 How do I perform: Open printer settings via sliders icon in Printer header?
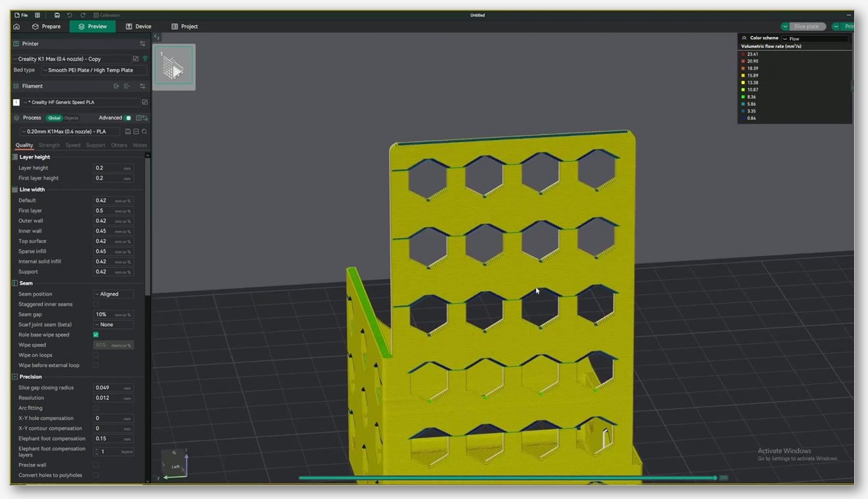tap(142, 44)
